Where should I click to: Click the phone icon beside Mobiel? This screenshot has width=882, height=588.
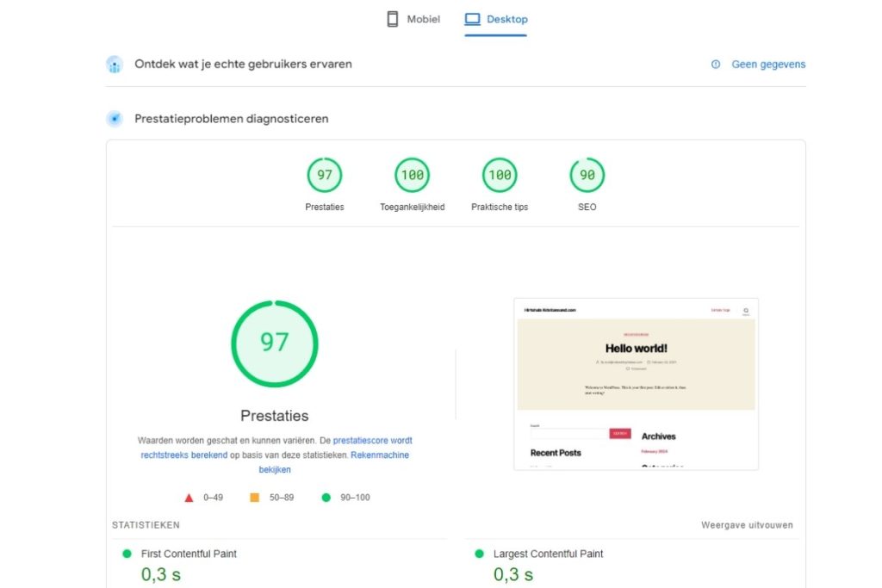[x=392, y=18]
